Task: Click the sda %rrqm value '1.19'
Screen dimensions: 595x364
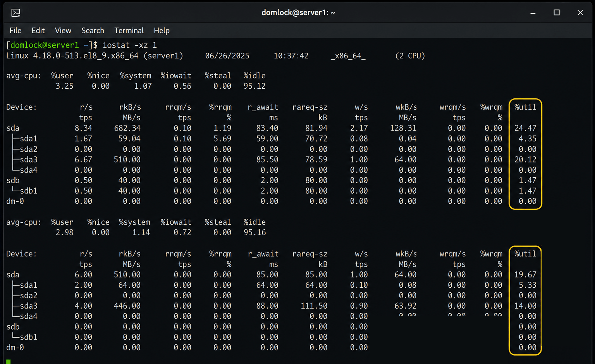Action: coord(222,128)
